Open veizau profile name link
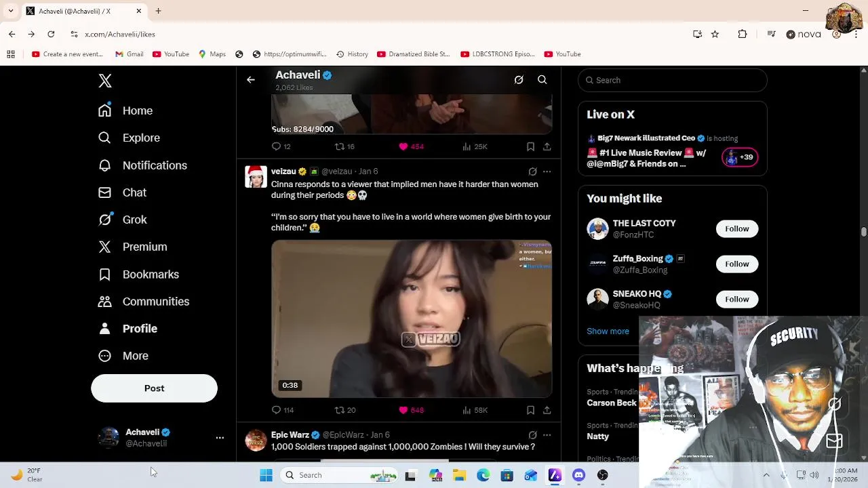 pyautogui.click(x=283, y=171)
